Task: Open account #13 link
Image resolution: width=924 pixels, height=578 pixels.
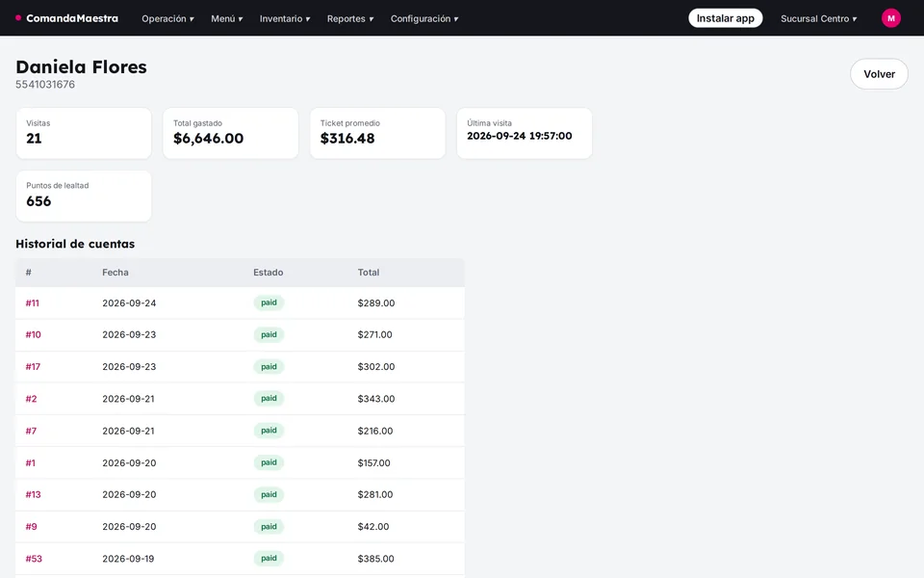Action: (33, 494)
